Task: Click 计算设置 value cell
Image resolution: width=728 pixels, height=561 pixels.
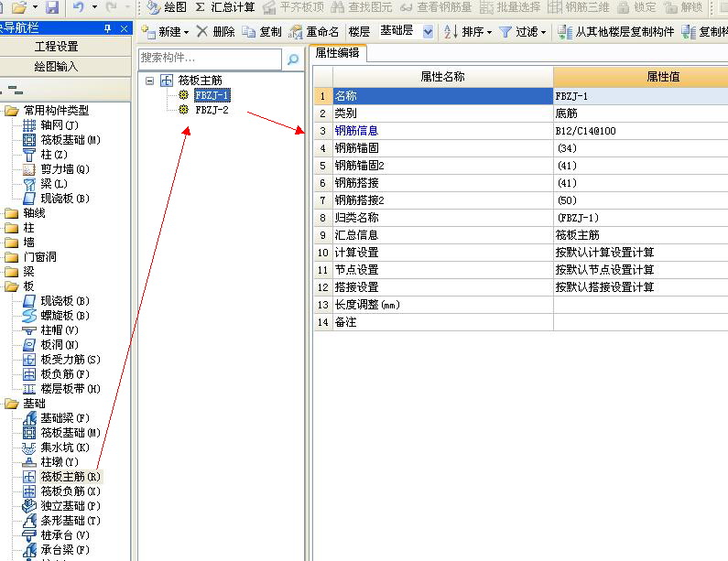Action: click(641, 253)
